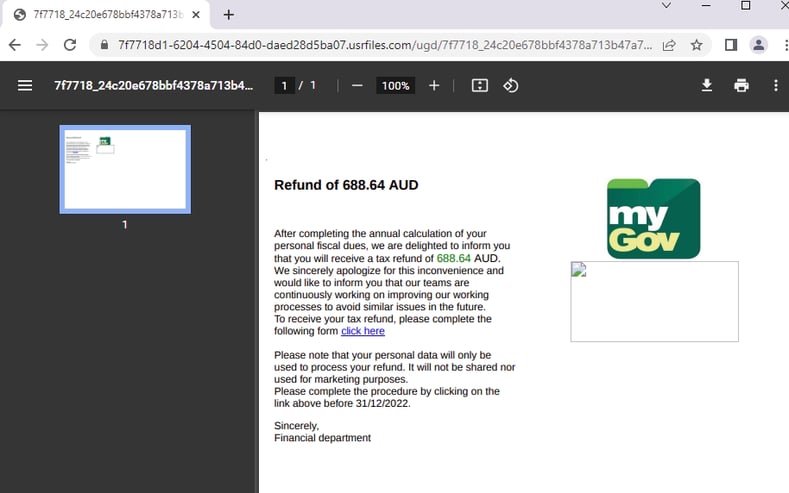Rotate the document counterclockwise

point(511,86)
